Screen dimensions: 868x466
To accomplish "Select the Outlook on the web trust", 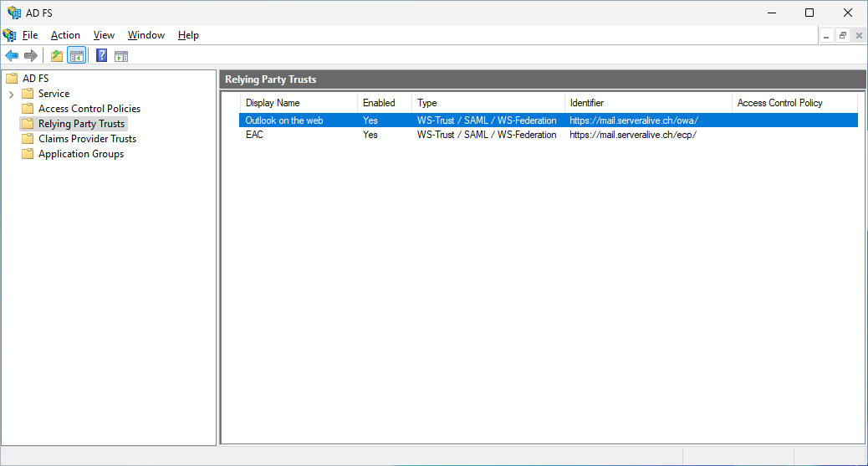I will (x=548, y=120).
